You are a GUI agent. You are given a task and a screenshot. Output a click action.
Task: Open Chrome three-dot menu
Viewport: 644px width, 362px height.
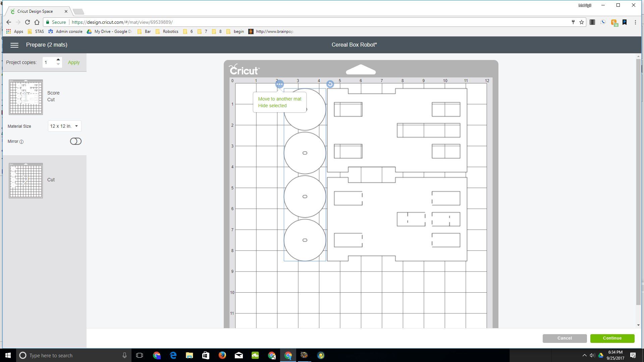pyautogui.click(x=635, y=22)
